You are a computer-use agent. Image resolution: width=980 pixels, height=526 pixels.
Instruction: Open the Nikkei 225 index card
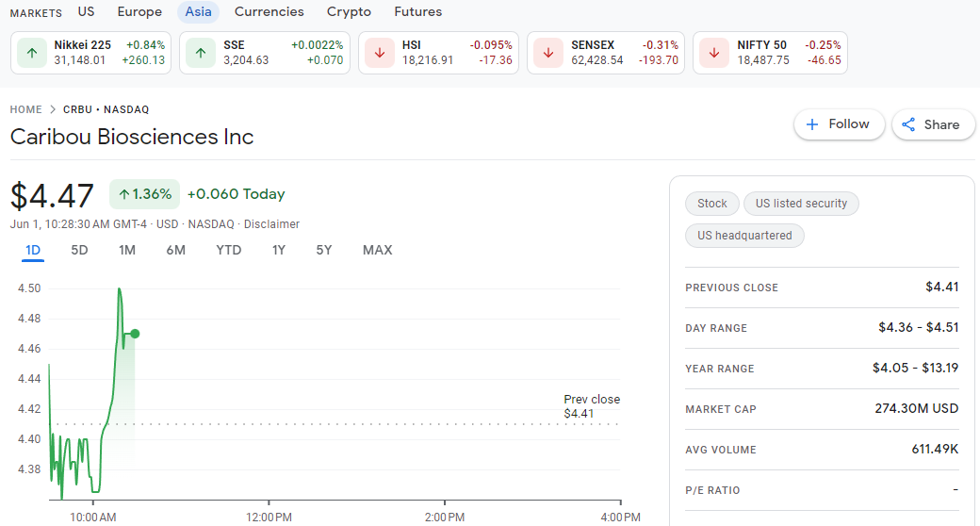pyautogui.click(x=90, y=53)
